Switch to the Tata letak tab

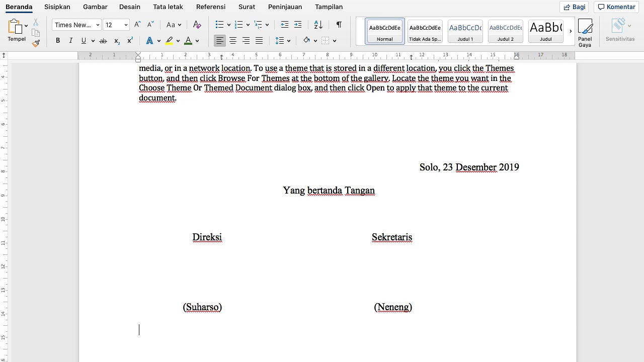[168, 7]
